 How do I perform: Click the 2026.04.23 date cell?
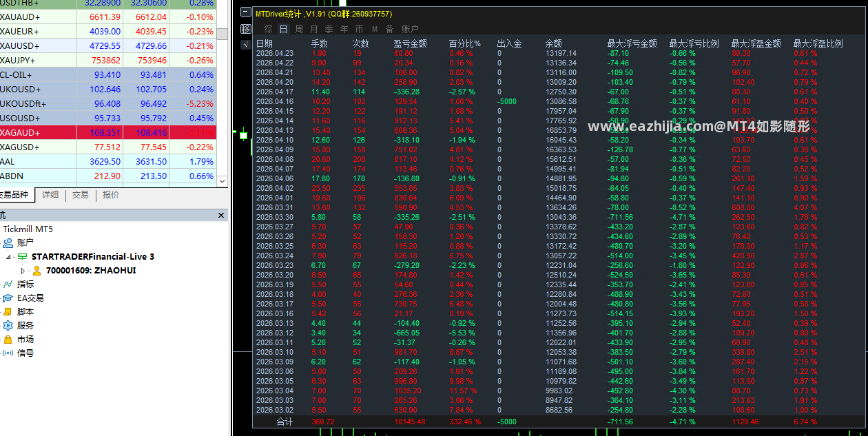click(274, 53)
